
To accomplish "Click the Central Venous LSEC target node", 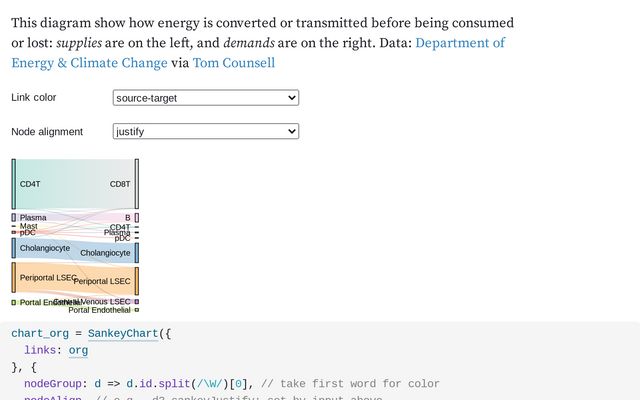I will 137,301.
